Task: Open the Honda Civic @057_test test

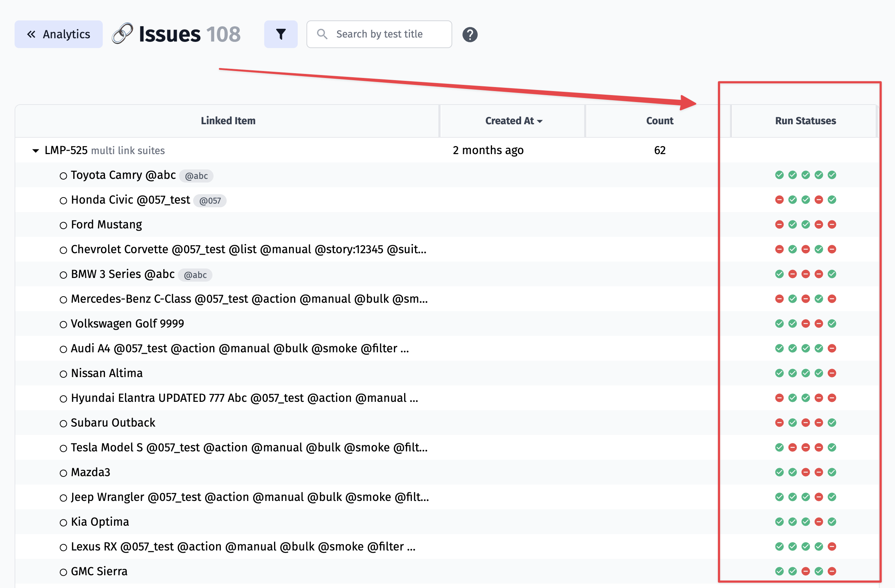Action: tap(130, 200)
